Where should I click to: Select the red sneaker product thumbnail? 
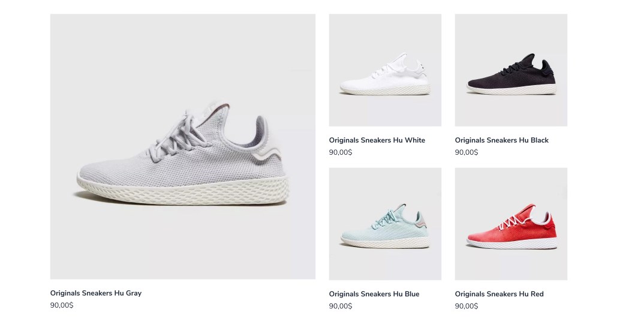[x=511, y=224]
